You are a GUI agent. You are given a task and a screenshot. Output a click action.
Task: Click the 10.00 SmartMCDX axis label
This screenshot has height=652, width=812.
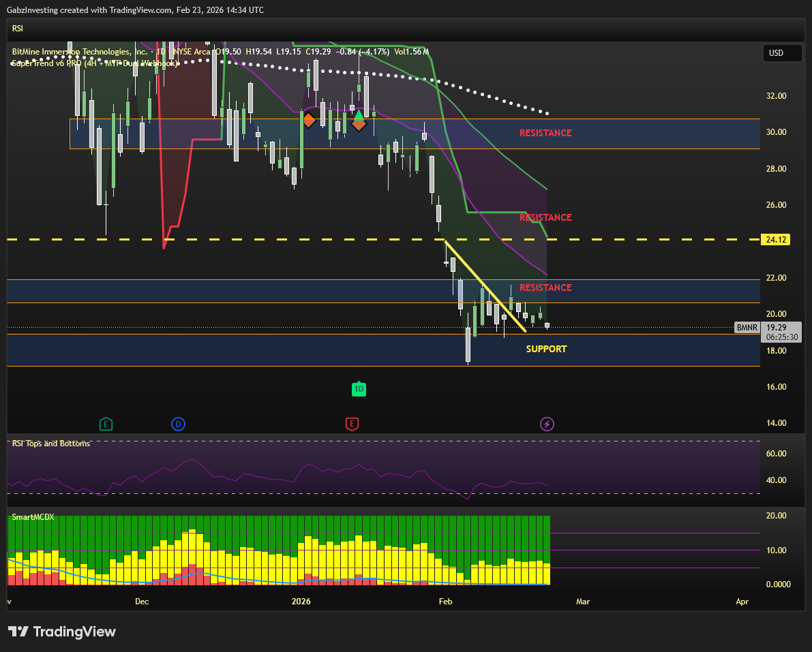[x=777, y=550]
